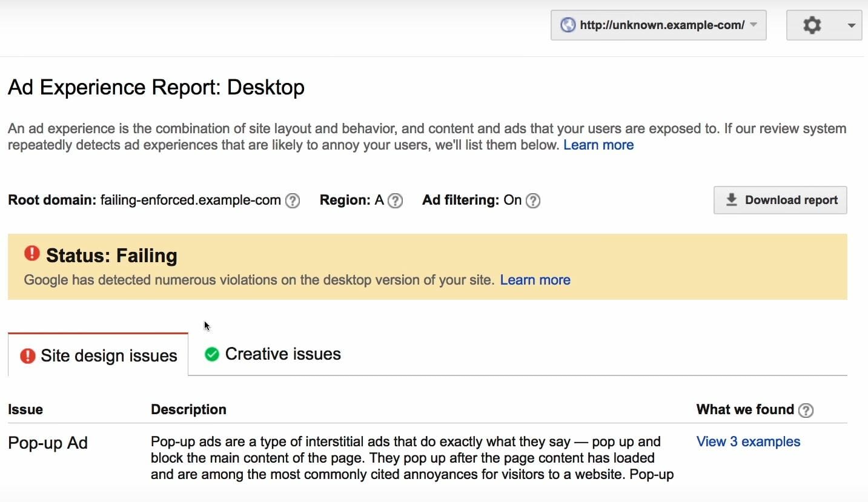Click the What we found column header

(745, 409)
